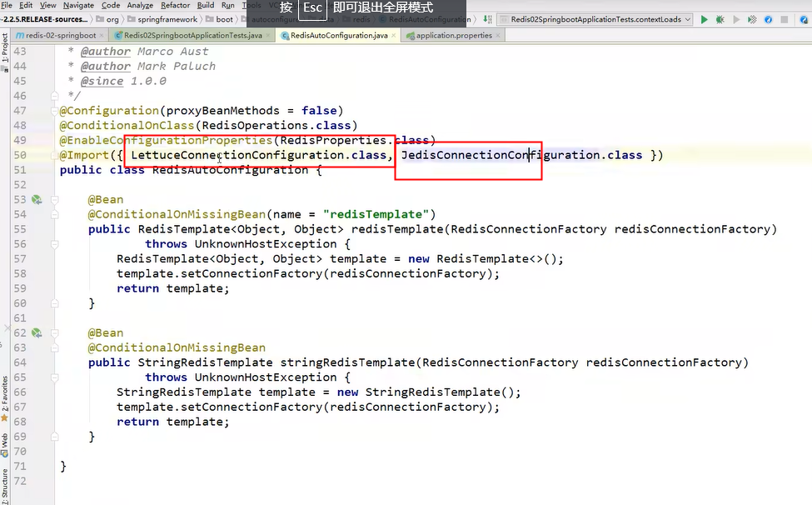Open the Structure tool window
The height and width of the screenshot is (505, 812).
[x=5, y=486]
